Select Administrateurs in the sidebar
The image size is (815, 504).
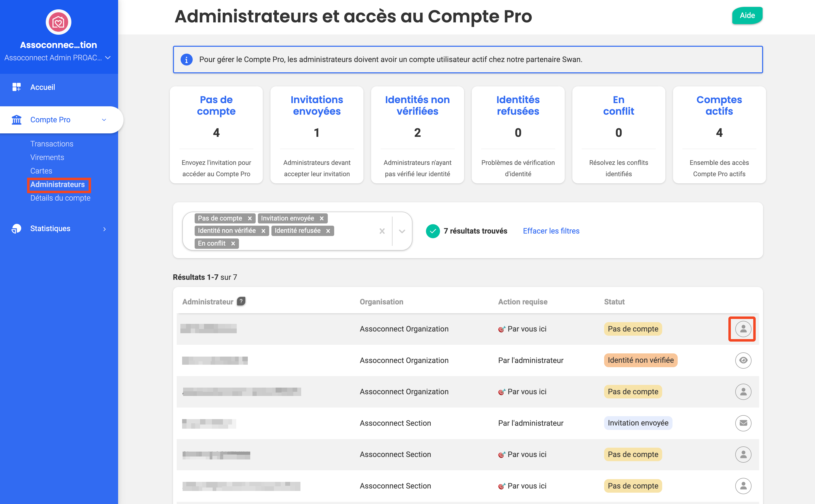pyautogui.click(x=57, y=184)
